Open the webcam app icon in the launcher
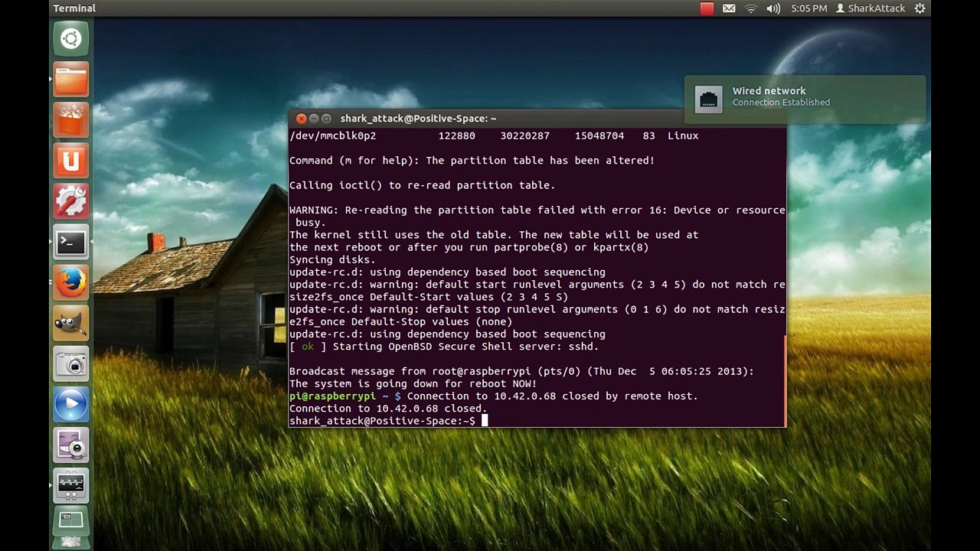The height and width of the screenshot is (551, 980). [x=71, y=445]
